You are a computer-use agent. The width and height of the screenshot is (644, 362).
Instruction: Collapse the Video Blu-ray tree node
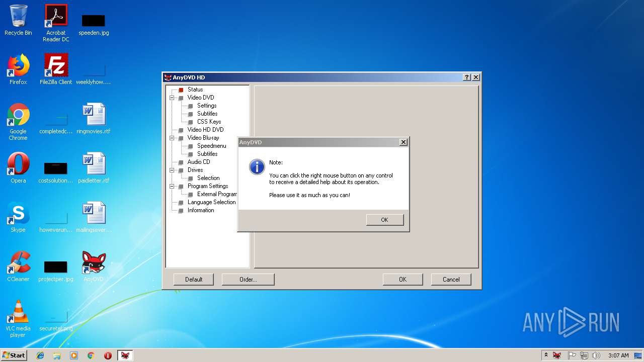tap(172, 138)
